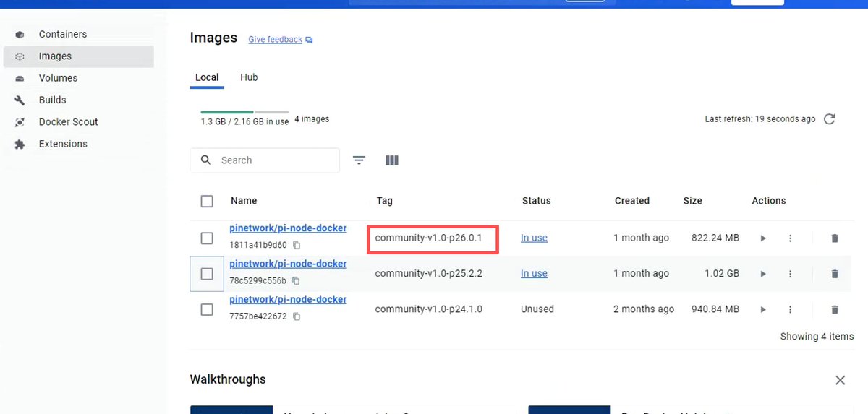Image resolution: width=868 pixels, height=414 pixels.
Task: Open Builds from the sidebar
Action: click(52, 100)
